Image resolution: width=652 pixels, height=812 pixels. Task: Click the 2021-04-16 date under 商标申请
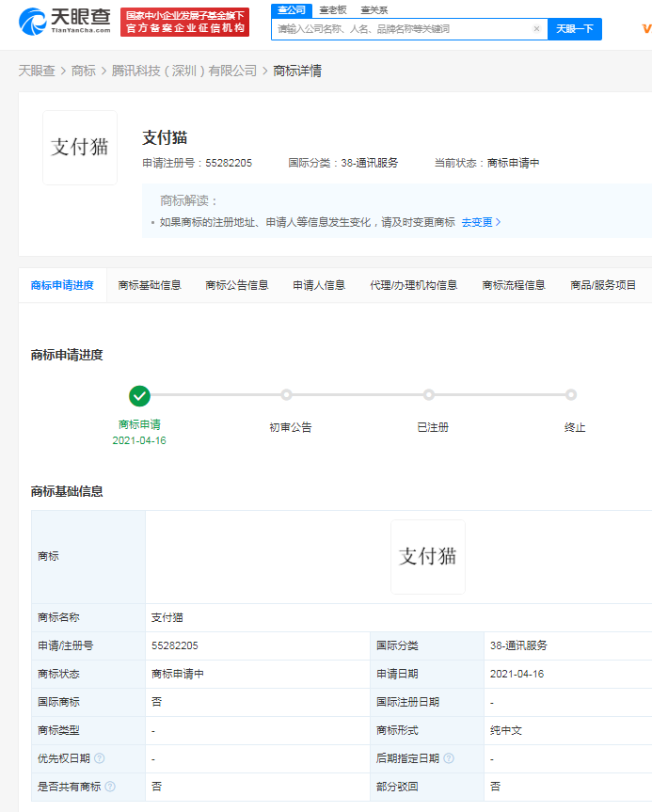139,440
